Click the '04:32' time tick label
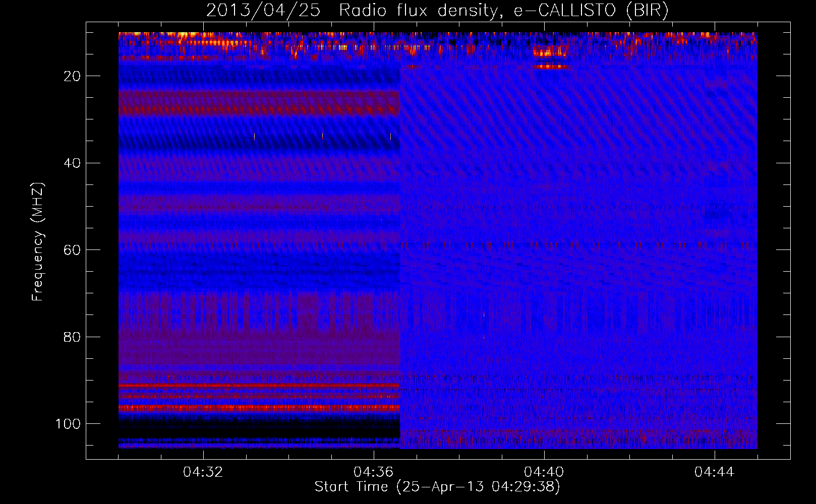Viewport: 816px width, 504px height. [203, 472]
